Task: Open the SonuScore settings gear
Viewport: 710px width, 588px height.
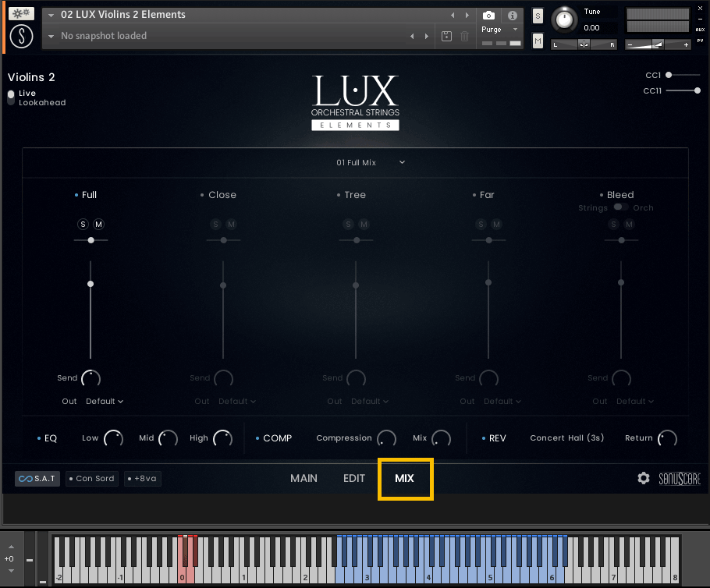Action: (644, 478)
